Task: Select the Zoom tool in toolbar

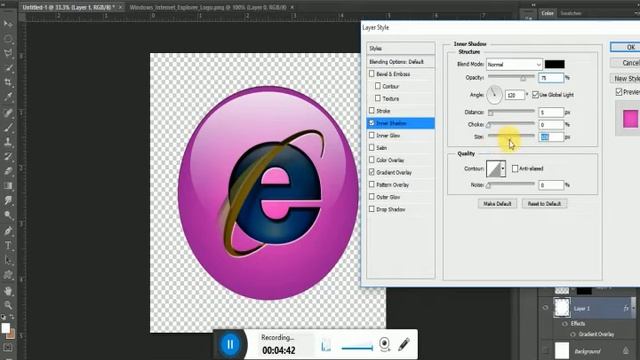Action: click(x=8, y=305)
